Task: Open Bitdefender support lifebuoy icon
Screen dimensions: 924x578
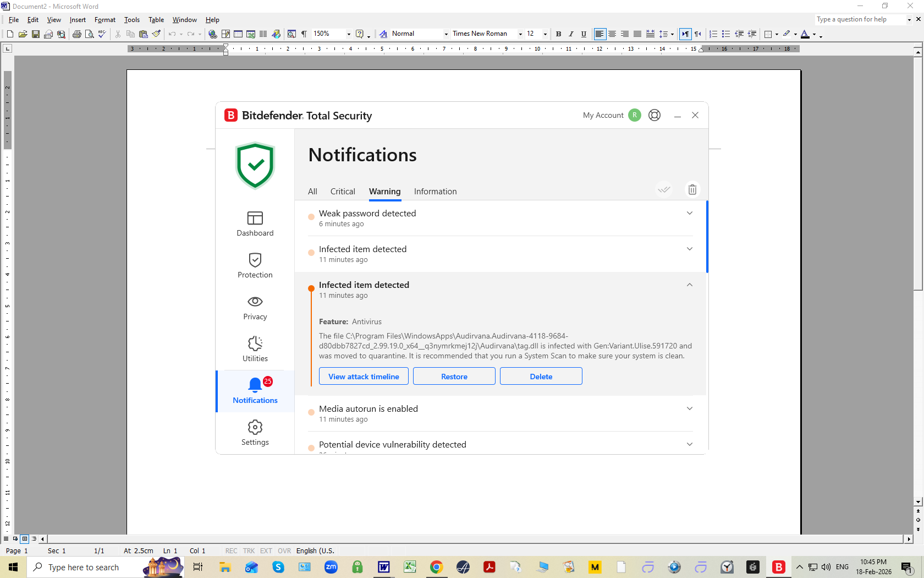Action: [x=654, y=115]
